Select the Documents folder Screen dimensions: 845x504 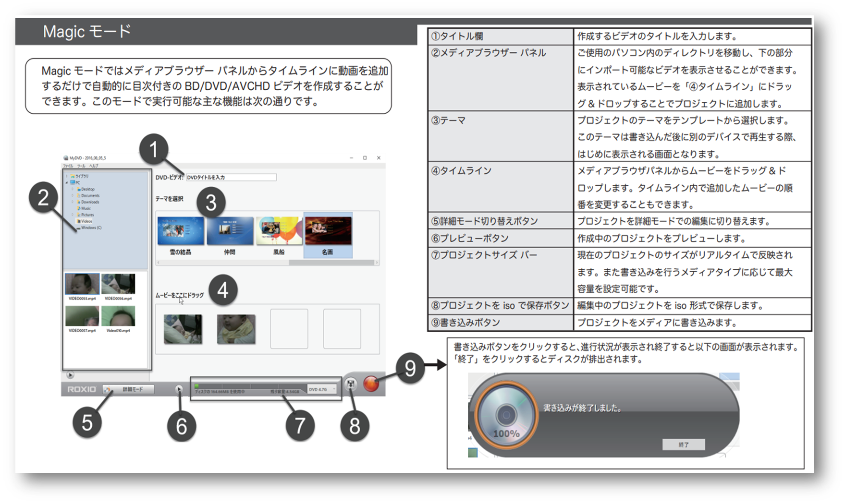pos(88,195)
